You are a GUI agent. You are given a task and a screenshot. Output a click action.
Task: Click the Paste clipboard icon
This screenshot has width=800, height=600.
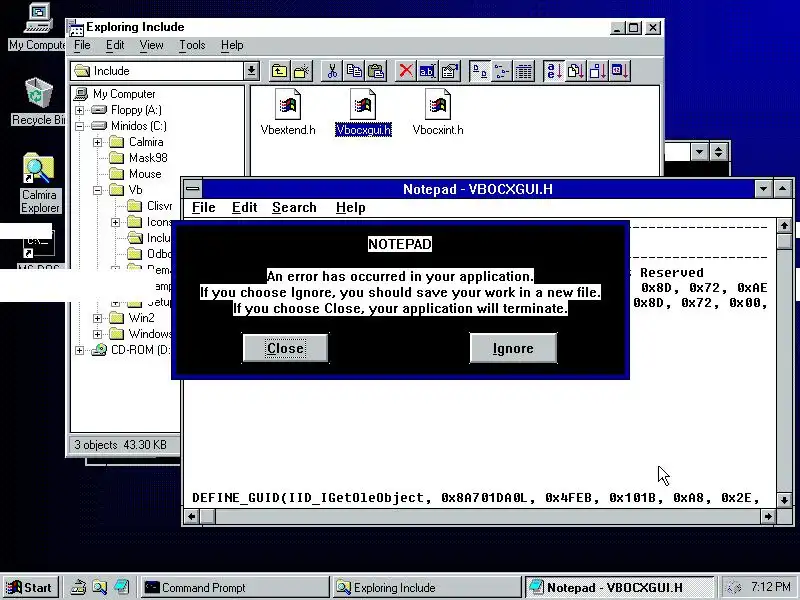[x=376, y=71]
